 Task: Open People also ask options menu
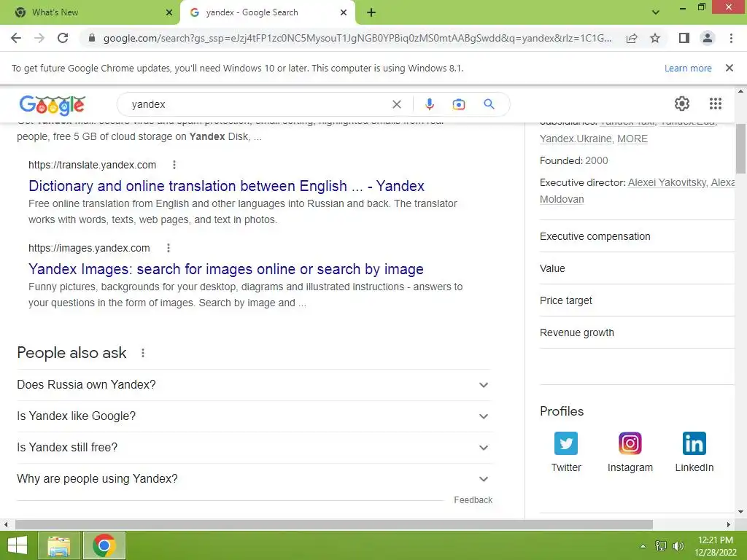tap(142, 353)
